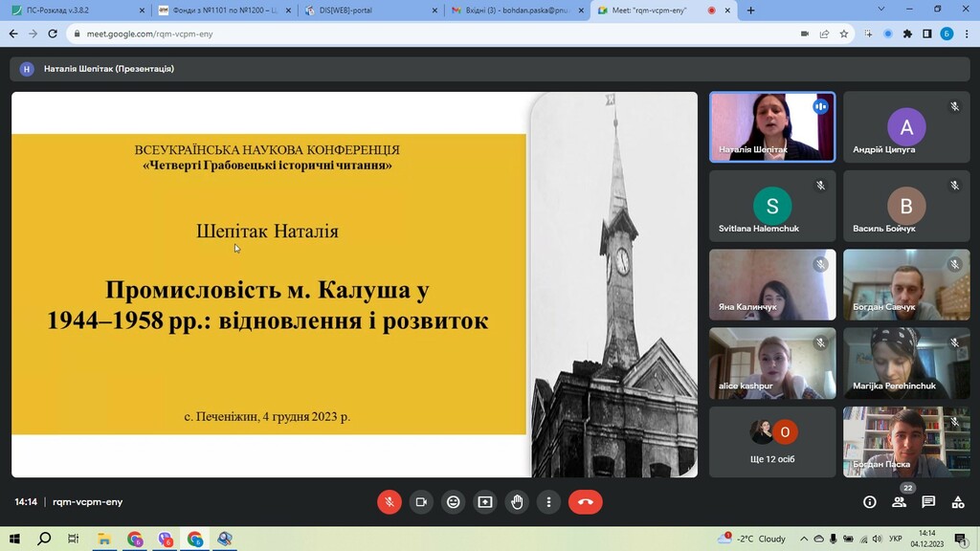Click the 'Ще 12 осіб' tile
Viewport: 980px width, 551px height.
tap(771, 441)
